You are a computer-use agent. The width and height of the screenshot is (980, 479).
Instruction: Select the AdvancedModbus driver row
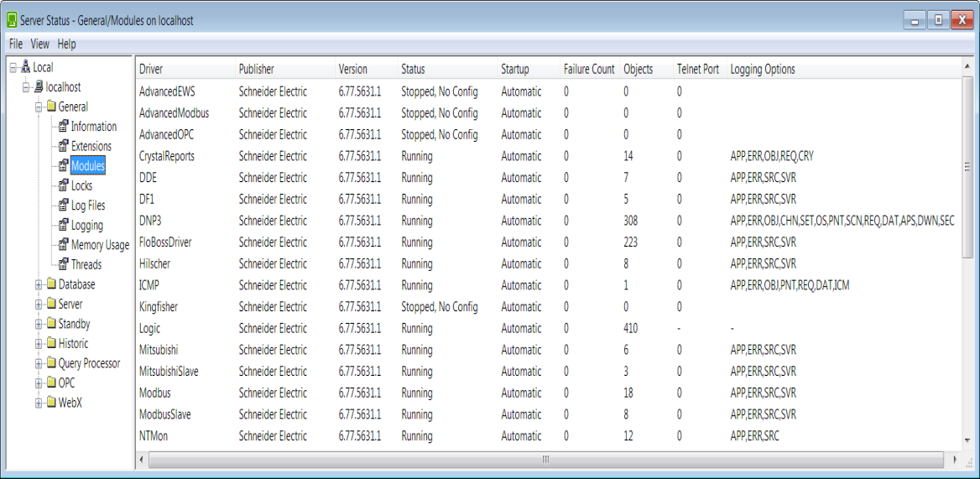click(549, 113)
